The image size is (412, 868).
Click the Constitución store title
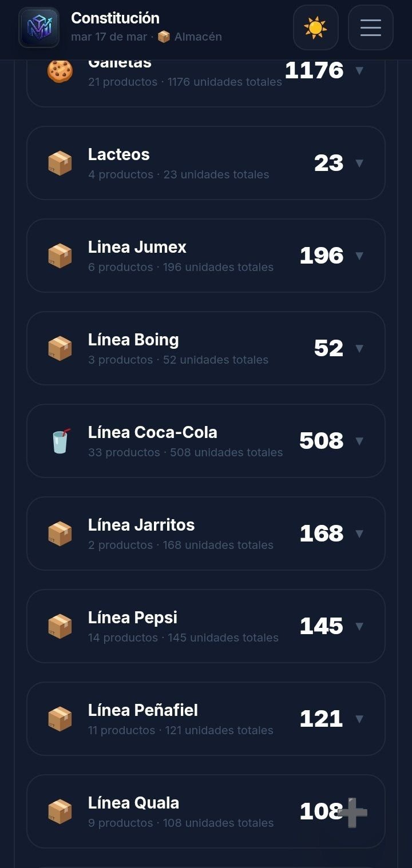click(x=115, y=18)
